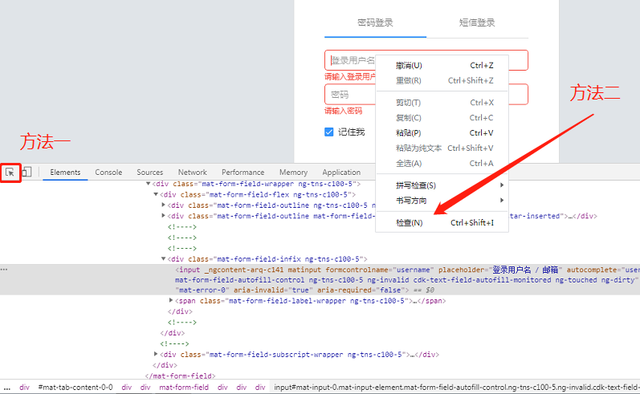Collapse the mat-form-field-wrapper div node
This screenshot has width=640, height=394.
(148, 184)
